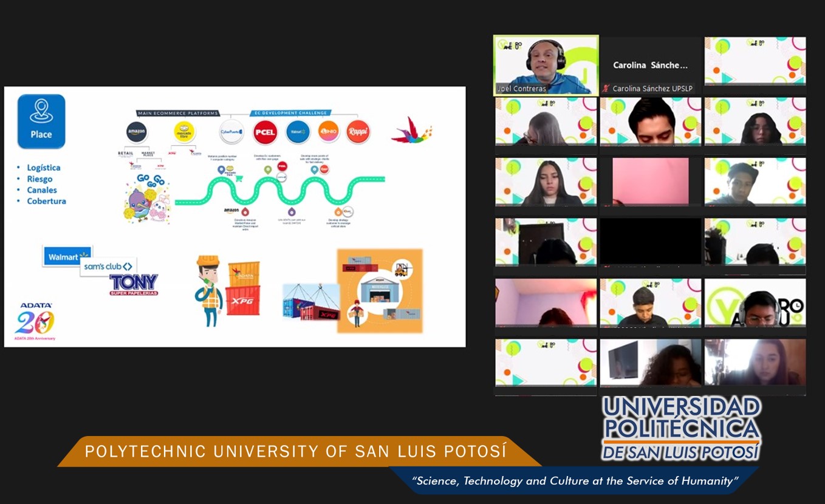
Task: Select the Go Go Go bird mascot illustration
Action: tap(147, 200)
